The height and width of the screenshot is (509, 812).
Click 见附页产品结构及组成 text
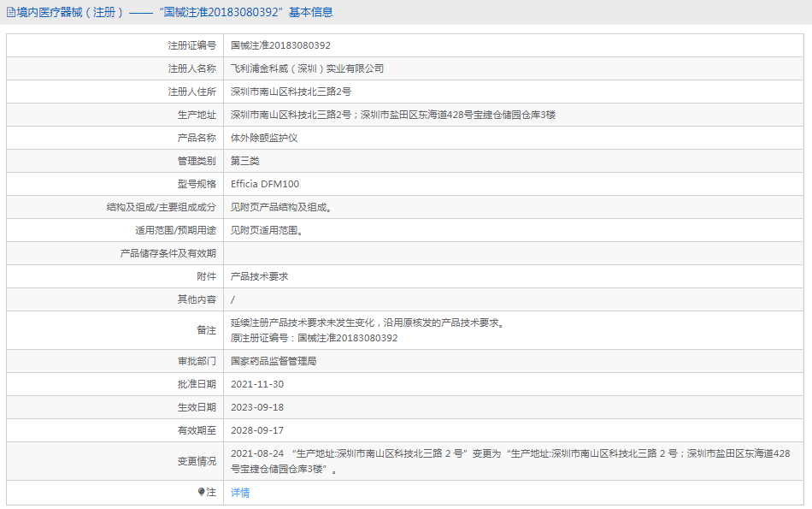(281, 207)
